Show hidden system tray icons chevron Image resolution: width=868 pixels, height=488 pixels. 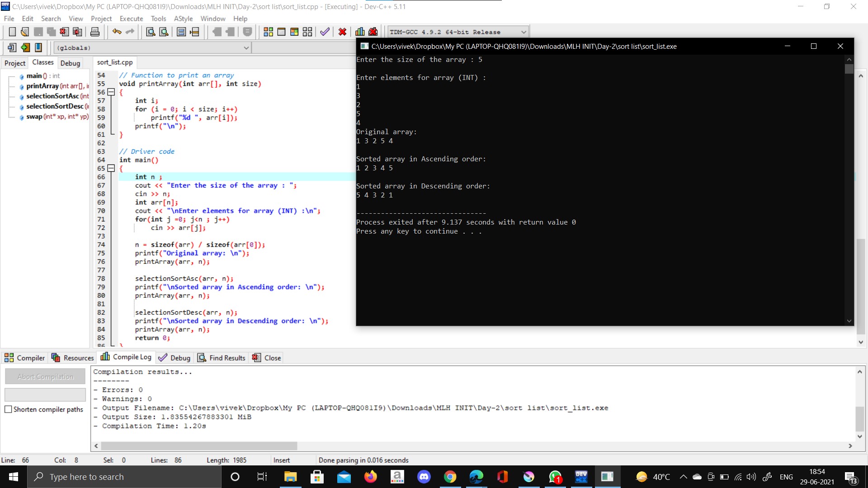(683, 477)
